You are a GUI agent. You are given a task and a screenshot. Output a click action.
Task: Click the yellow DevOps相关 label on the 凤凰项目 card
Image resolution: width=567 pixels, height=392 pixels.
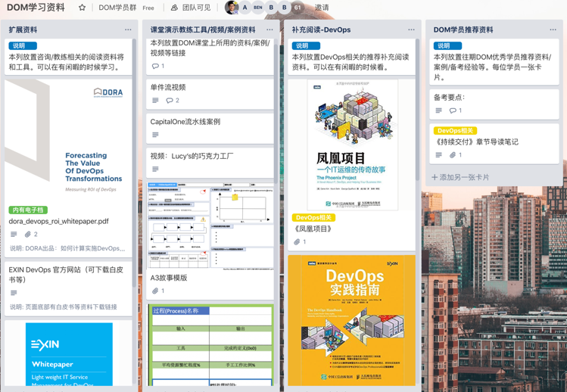tap(313, 217)
